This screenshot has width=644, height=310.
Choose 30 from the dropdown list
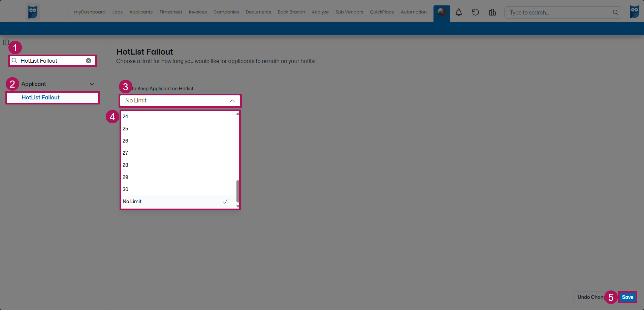click(179, 189)
